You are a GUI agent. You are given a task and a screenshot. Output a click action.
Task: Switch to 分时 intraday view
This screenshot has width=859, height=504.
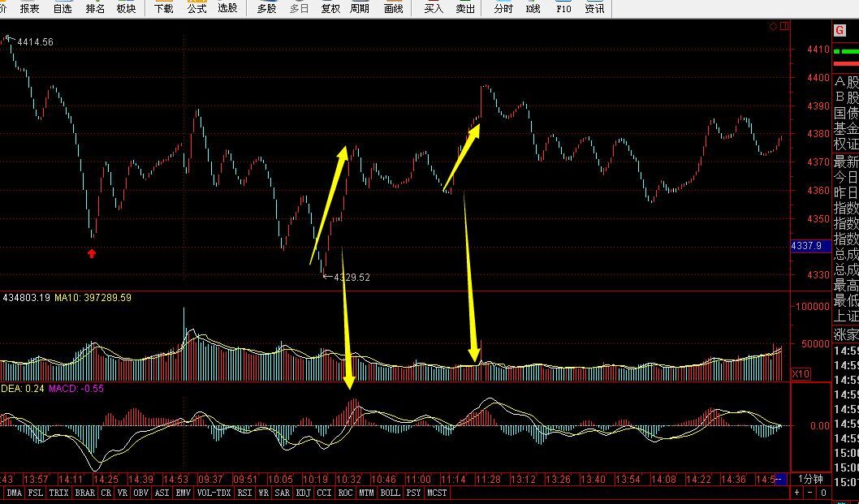pyautogui.click(x=503, y=9)
